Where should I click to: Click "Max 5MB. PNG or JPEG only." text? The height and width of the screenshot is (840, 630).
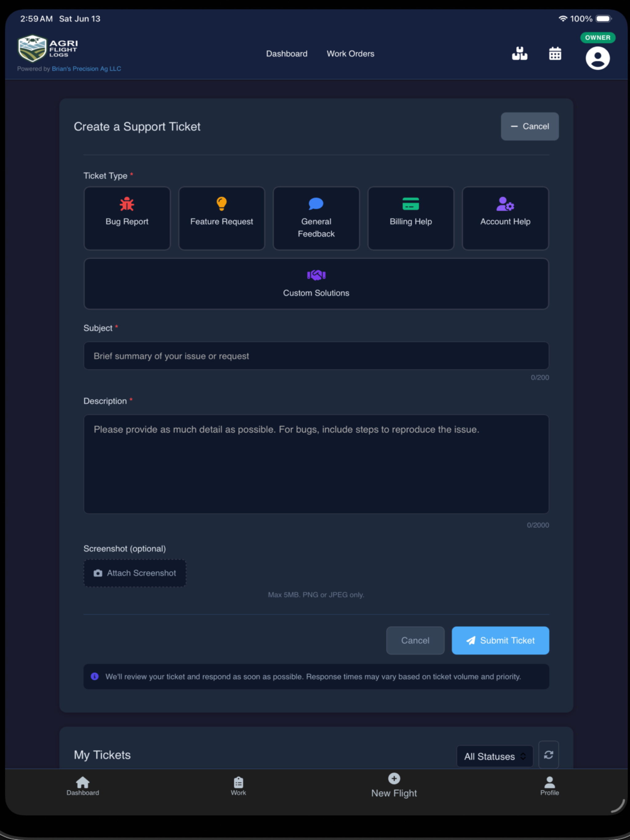[316, 595]
